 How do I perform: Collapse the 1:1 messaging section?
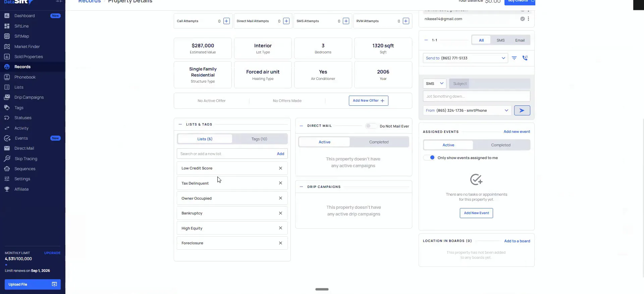click(426, 40)
